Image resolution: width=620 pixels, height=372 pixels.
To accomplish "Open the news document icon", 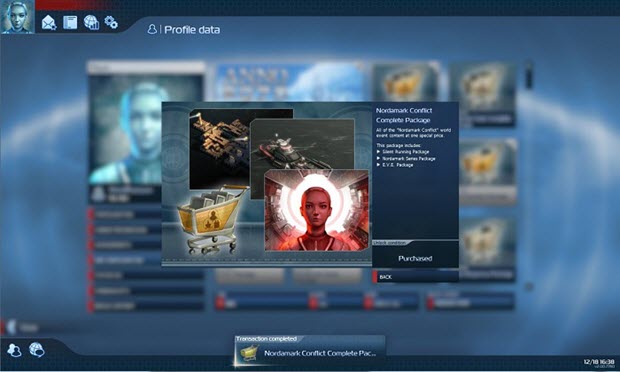I will (70, 22).
